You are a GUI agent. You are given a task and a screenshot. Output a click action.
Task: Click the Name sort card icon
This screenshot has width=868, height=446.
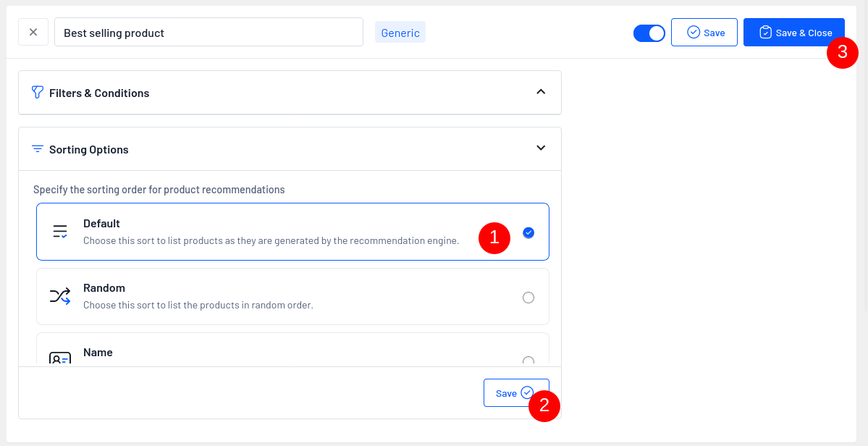[60, 358]
